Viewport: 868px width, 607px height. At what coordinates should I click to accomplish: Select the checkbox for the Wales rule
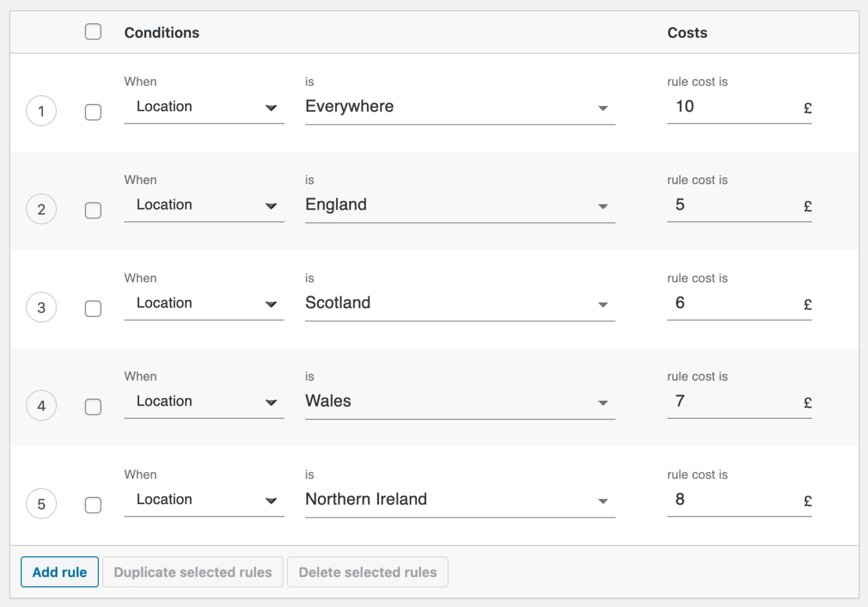[x=93, y=407]
